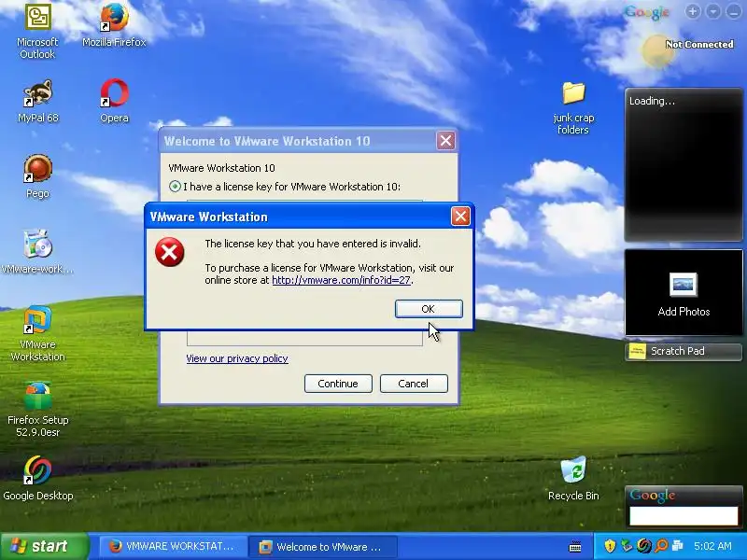Image resolution: width=747 pixels, height=560 pixels.
Task: Click the Add Photos label
Action: tap(684, 312)
